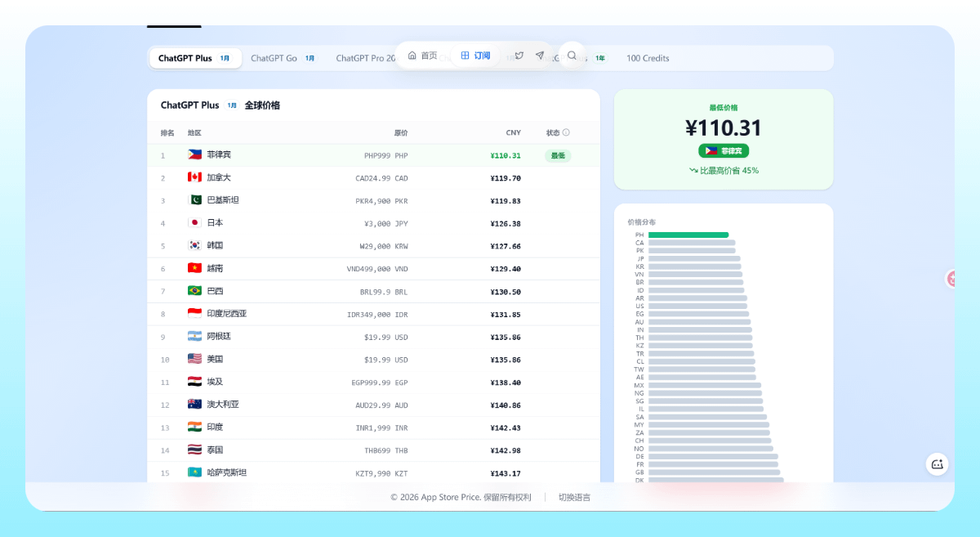
Task: Select the 100 Credits tab
Action: pyautogui.click(x=648, y=58)
